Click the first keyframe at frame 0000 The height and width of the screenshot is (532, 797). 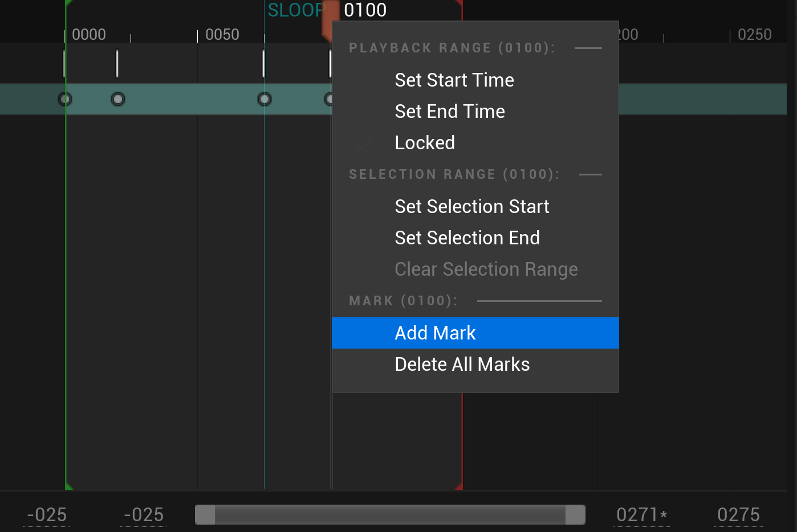[x=65, y=99]
